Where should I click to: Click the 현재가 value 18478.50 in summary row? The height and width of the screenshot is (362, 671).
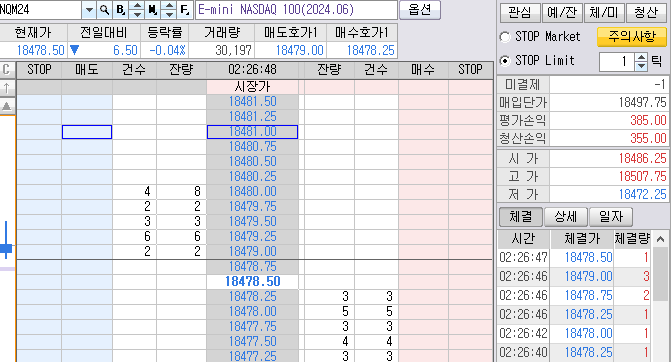33,50
